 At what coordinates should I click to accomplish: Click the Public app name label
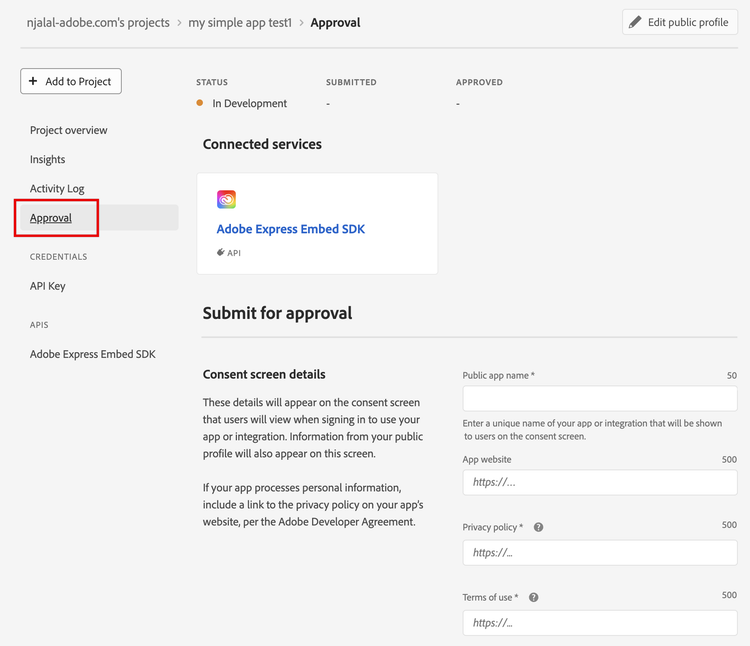coord(498,375)
